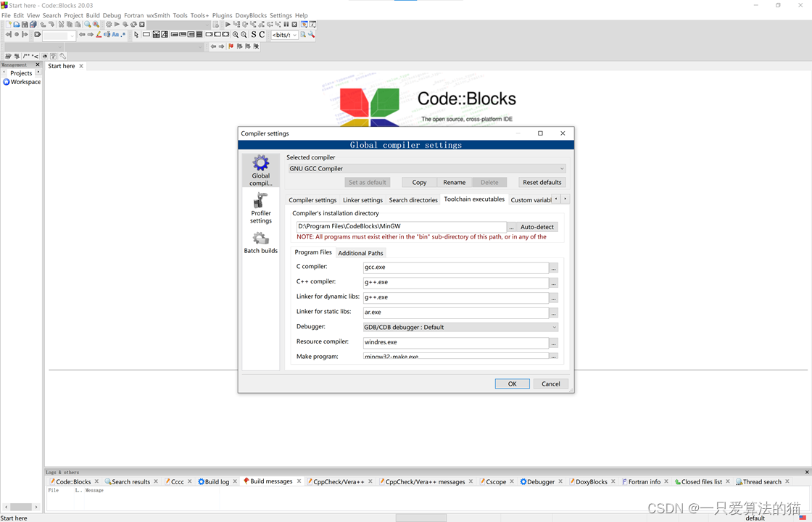Click the Run play icon in build toolbar
The height and width of the screenshot is (522, 812).
point(117,25)
